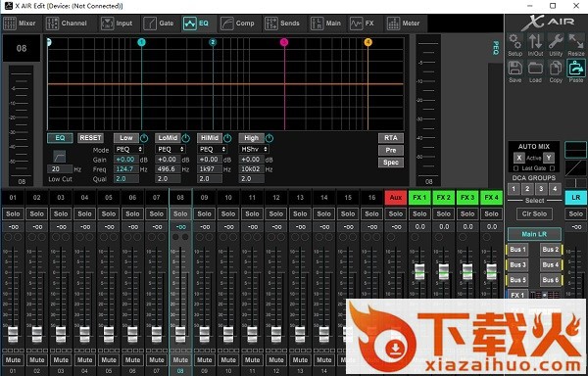Open the Meter tab

tap(404, 23)
